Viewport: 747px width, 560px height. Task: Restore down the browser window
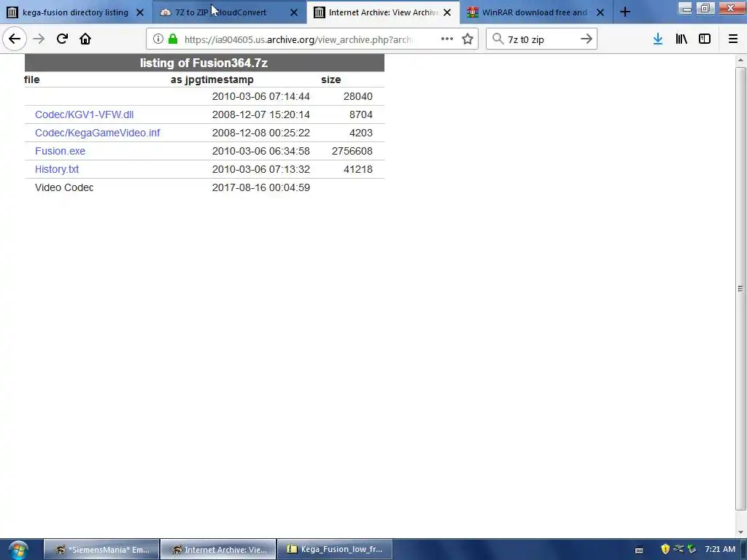pos(705,8)
